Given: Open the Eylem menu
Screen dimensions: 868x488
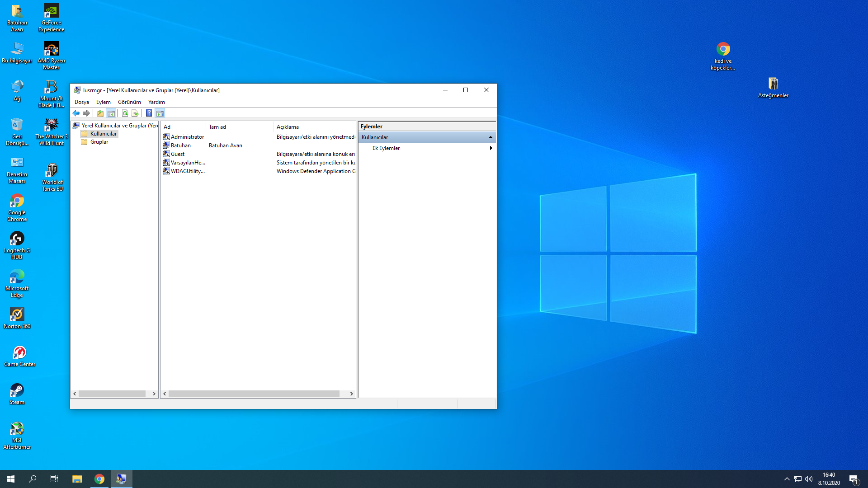Looking at the screenshot, I should click(103, 102).
